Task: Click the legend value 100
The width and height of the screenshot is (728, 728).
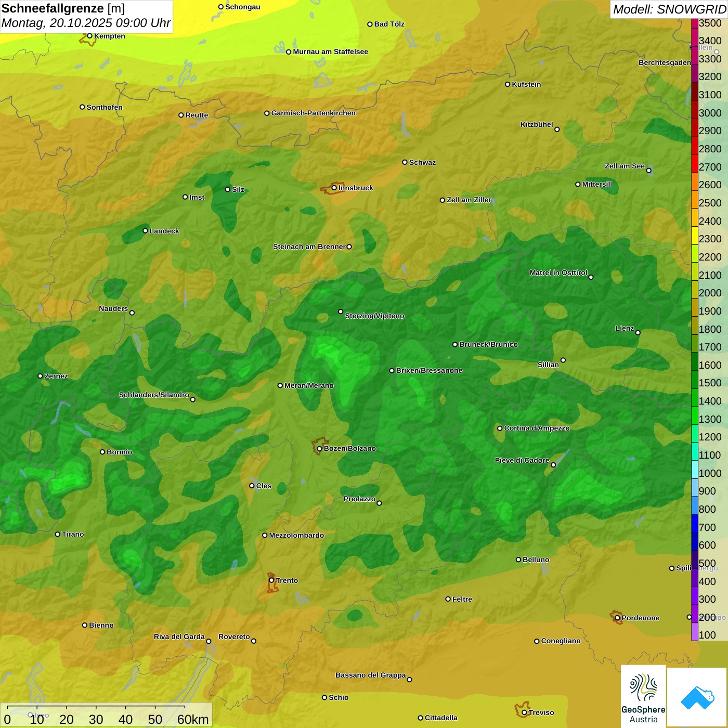Action: (x=707, y=635)
